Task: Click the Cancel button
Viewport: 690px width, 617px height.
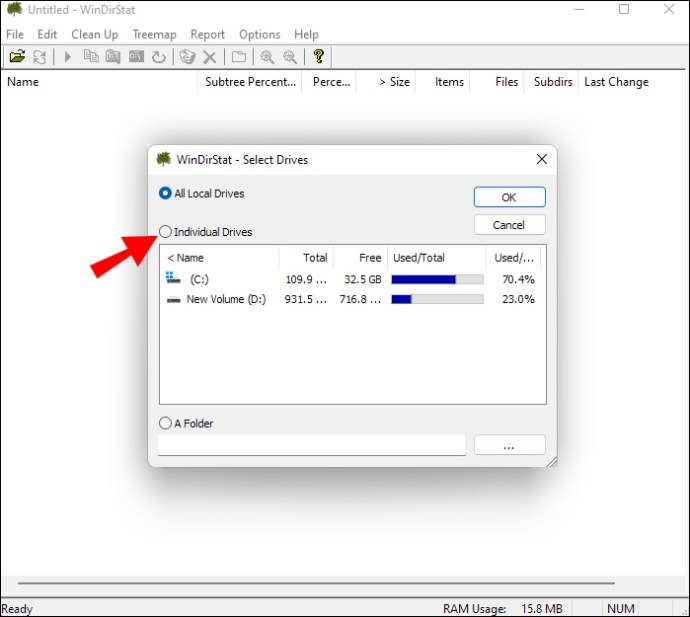Action: (510, 225)
